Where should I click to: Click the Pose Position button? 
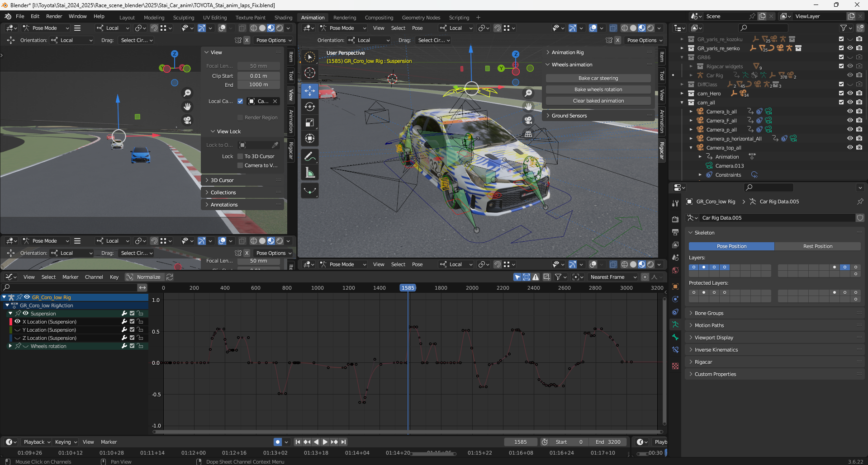click(x=731, y=246)
